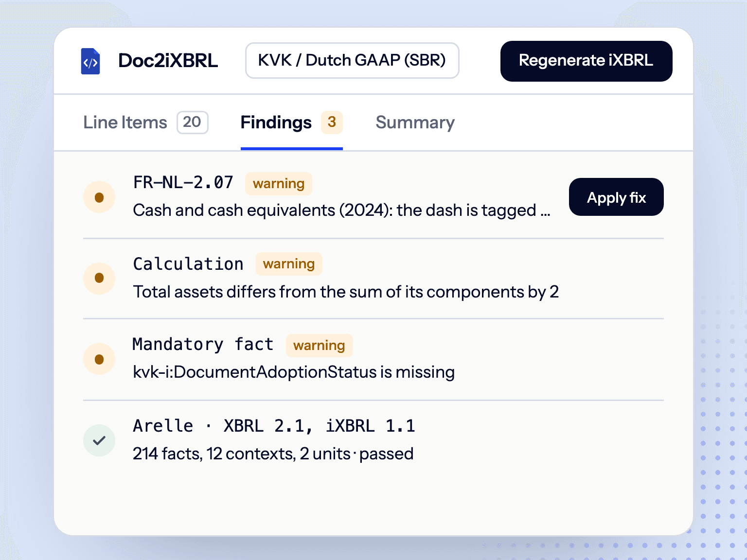Click the Doc2iXBRL document code logo icon
This screenshot has width=747, height=560.
90,61
